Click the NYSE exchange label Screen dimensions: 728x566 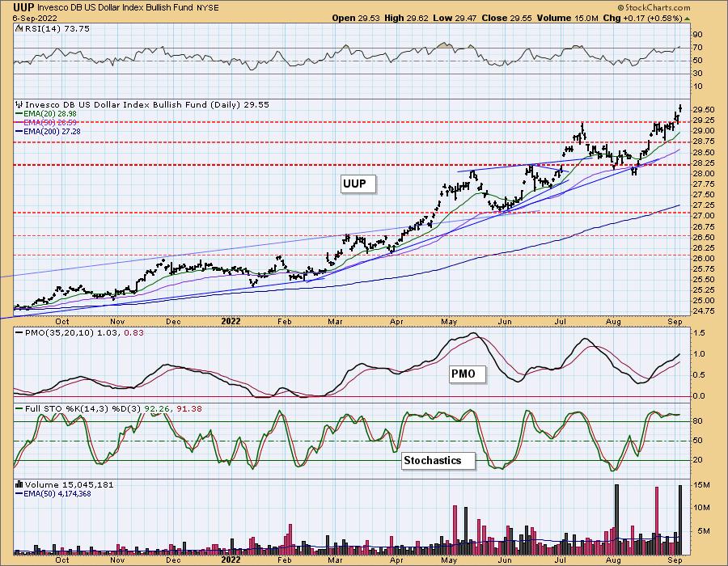tap(207, 8)
